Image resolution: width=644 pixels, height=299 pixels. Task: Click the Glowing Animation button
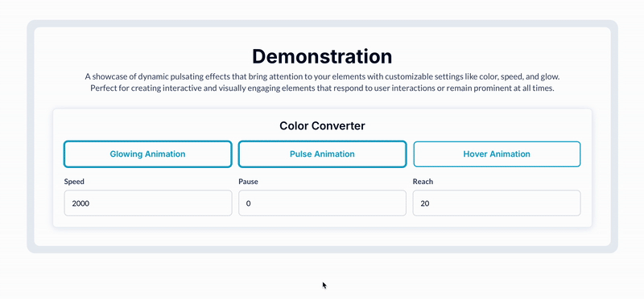[x=148, y=154]
